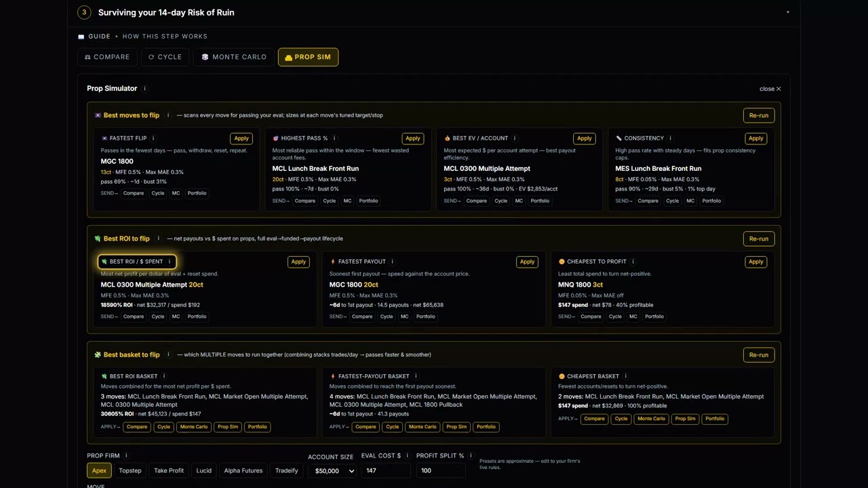This screenshot has height=488, width=868.
Task: Click the BEST ROI / $ SPENT highlighted label
Action: [137, 262]
